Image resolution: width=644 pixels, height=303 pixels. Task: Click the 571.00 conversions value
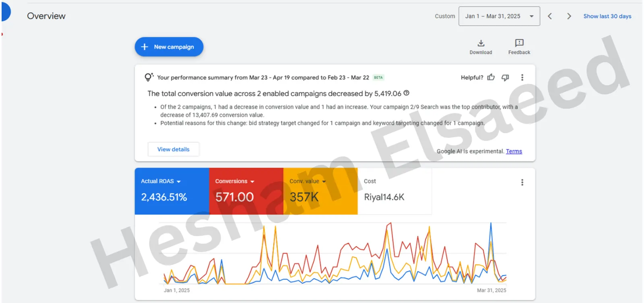[x=235, y=197]
